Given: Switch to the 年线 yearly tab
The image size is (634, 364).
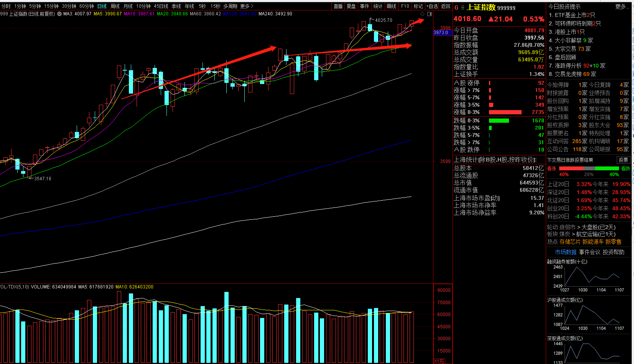Looking at the screenshot, I should coord(189,6).
